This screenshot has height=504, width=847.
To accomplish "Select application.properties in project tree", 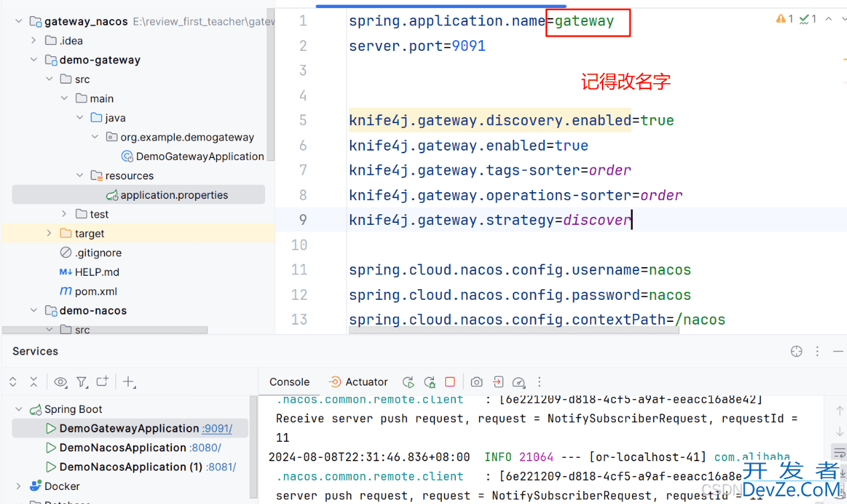I will coord(139,195).
